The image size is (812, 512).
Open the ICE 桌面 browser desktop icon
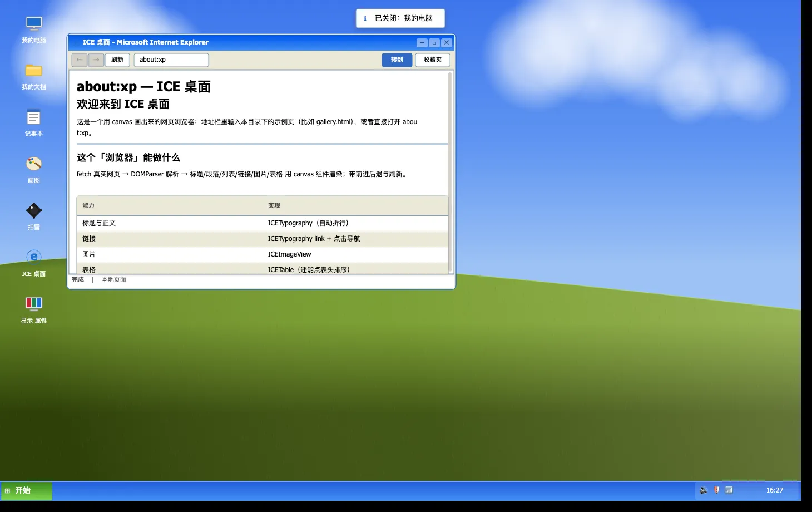click(34, 263)
